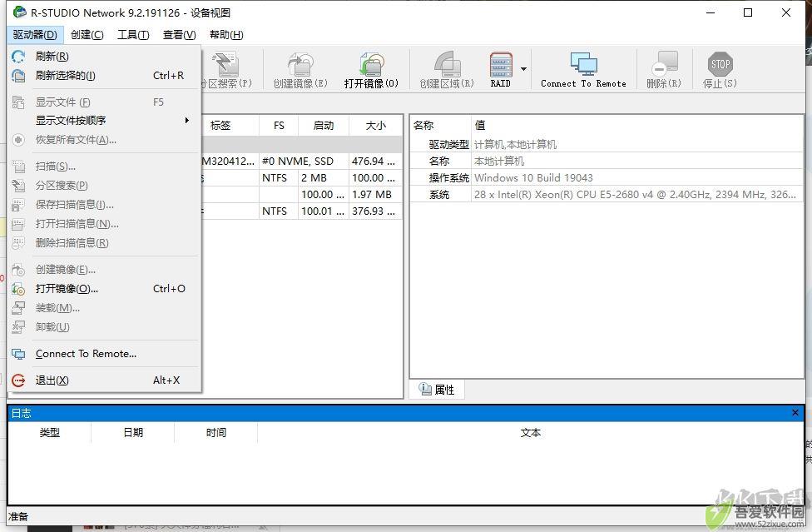Switch to the 属性 tab
This screenshot has height=532, width=812.
click(x=437, y=390)
